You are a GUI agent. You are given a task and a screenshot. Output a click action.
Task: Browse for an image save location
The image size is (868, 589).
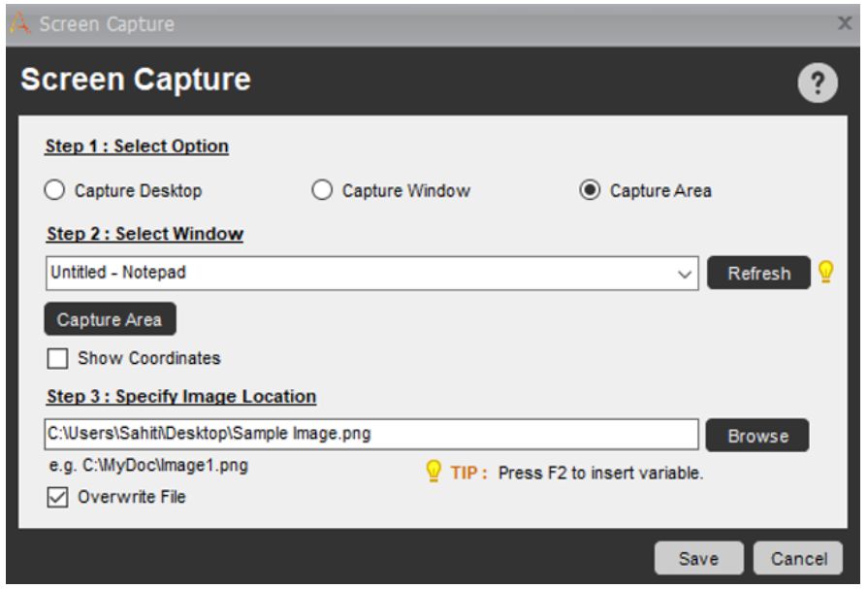pos(757,436)
